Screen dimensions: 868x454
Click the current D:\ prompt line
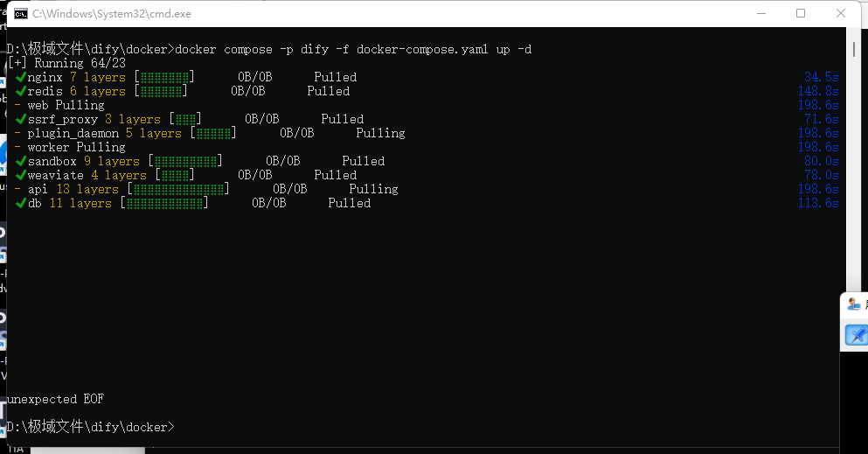click(91, 427)
